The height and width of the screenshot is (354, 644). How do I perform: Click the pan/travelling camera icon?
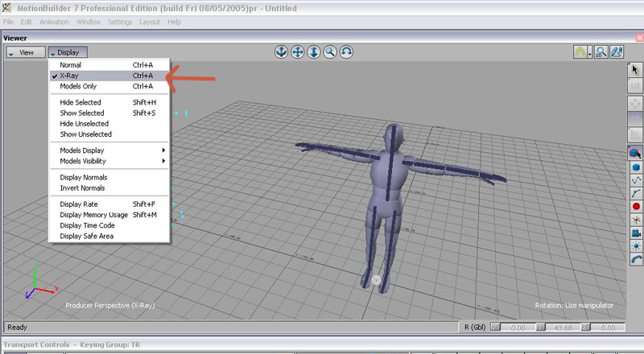(297, 51)
